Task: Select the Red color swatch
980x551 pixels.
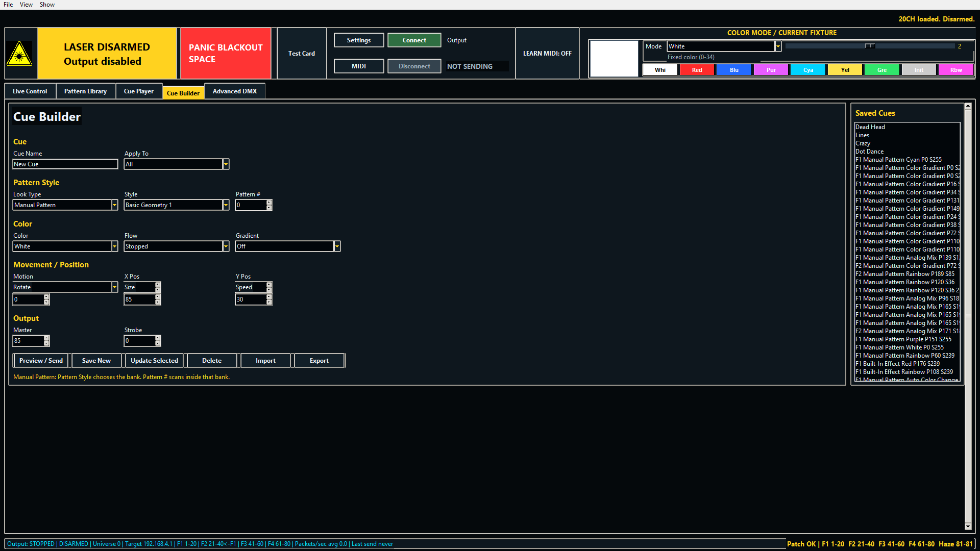Action: pos(697,70)
